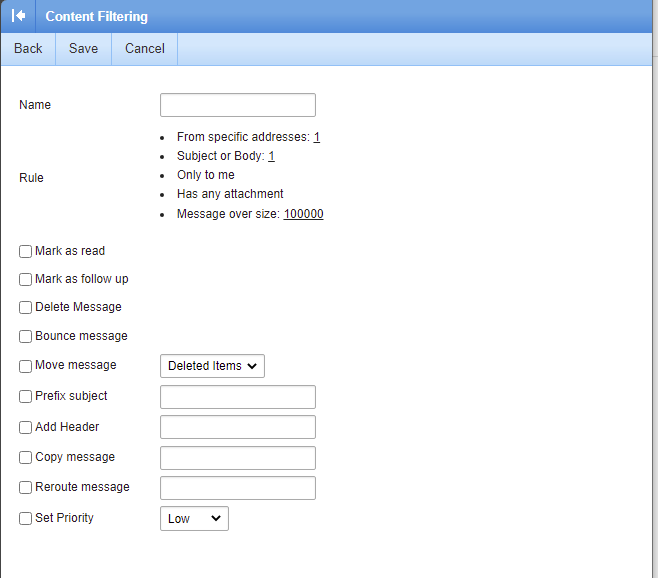Collapse panel with the back-arrow icon
658x578 pixels.
18,16
